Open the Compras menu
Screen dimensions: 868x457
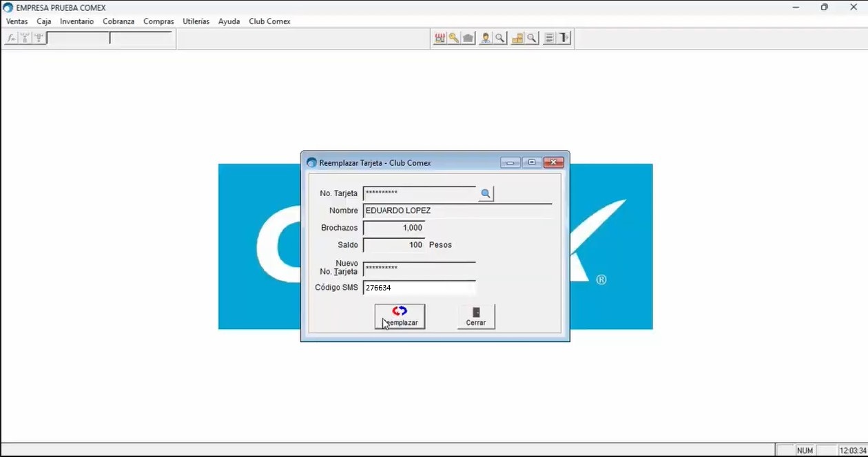tap(158, 21)
